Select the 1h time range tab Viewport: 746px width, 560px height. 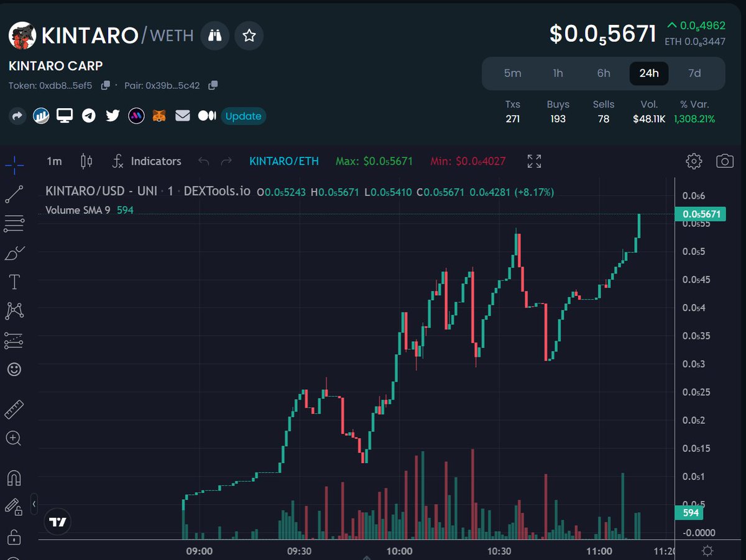pyautogui.click(x=558, y=73)
